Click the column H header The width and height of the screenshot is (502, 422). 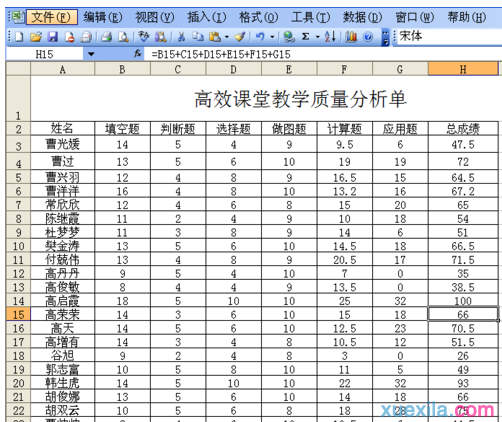463,69
